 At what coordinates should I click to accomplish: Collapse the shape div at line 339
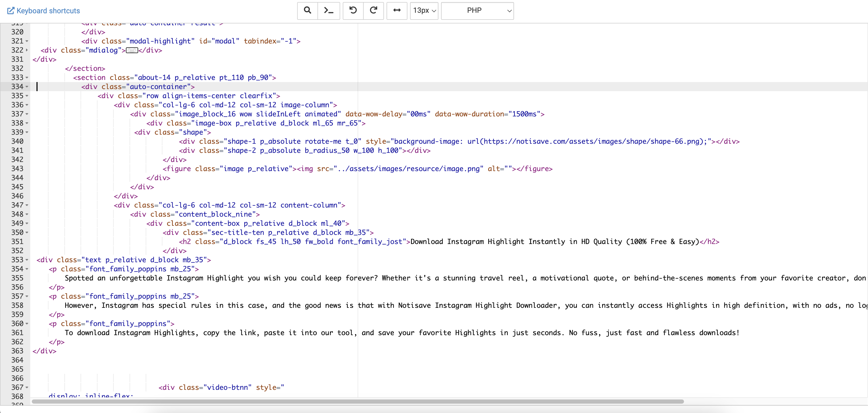point(27,132)
